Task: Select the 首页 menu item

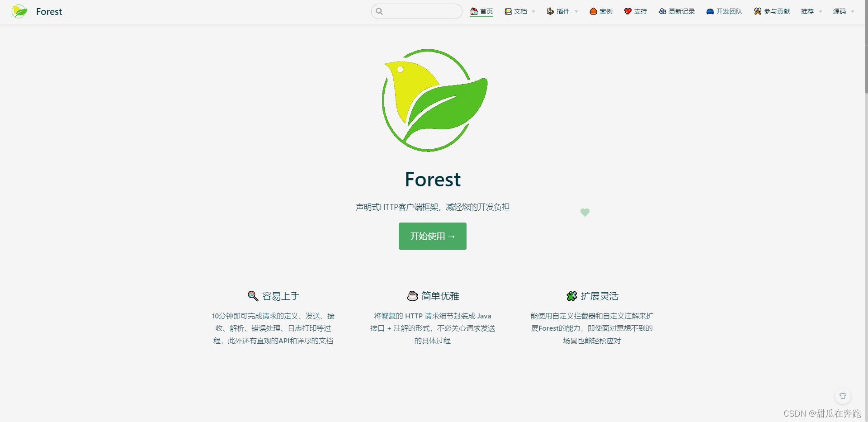Action: [x=481, y=11]
